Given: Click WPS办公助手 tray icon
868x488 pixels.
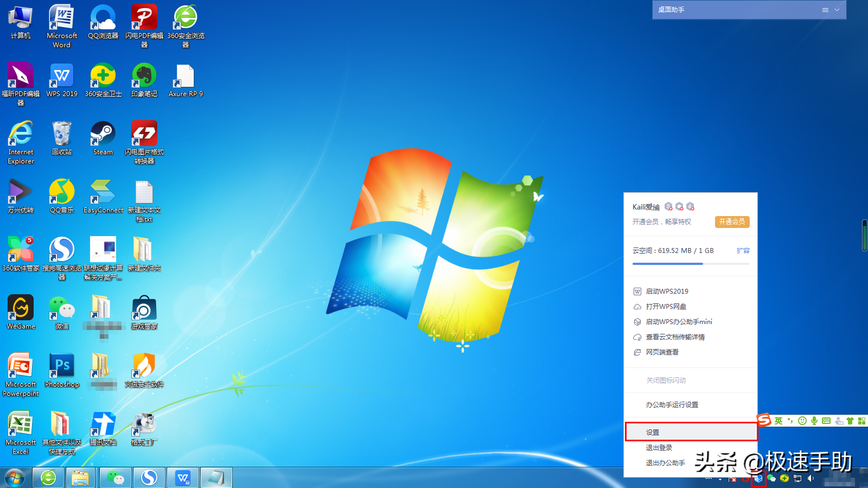Looking at the screenshot, I should click(x=758, y=478).
